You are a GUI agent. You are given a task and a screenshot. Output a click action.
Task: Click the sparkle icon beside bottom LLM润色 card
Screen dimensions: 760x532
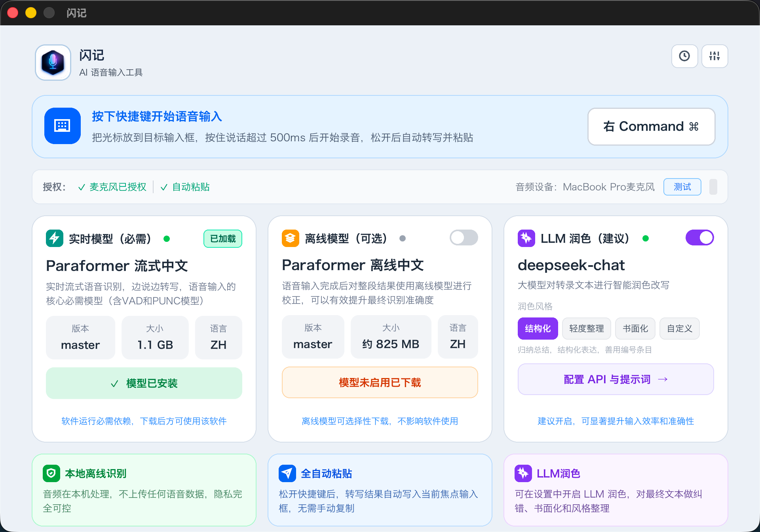click(523, 473)
